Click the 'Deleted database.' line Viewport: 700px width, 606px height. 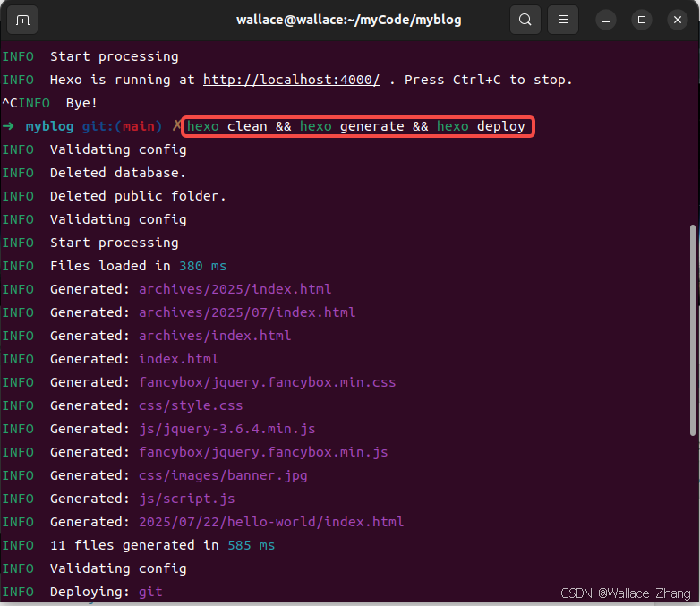(118, 173)
